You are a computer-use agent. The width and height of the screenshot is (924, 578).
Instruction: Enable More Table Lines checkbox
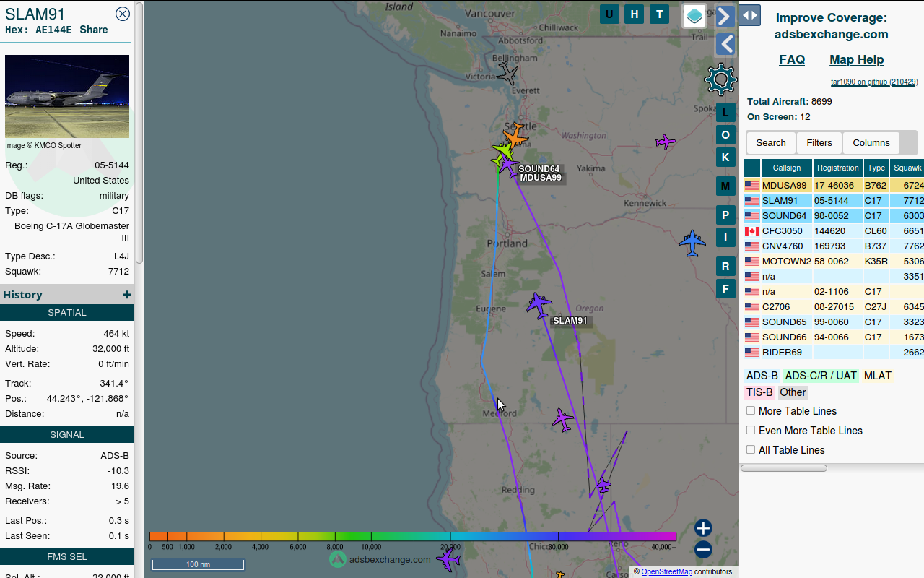[751, 410]
